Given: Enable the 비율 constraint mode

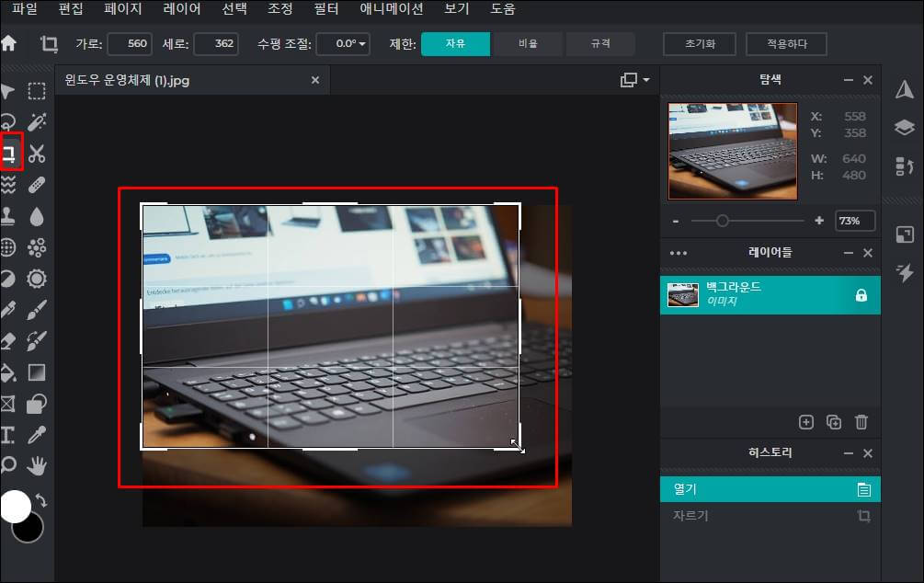Looking at the screenshot, I should pyautogui.click(x=528, y=43).
